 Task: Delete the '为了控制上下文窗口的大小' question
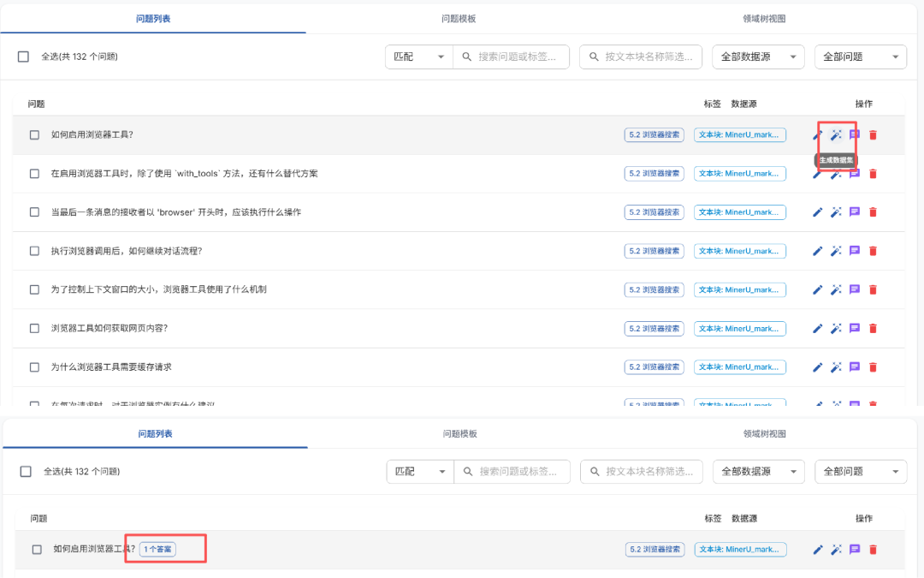[874, 289]
